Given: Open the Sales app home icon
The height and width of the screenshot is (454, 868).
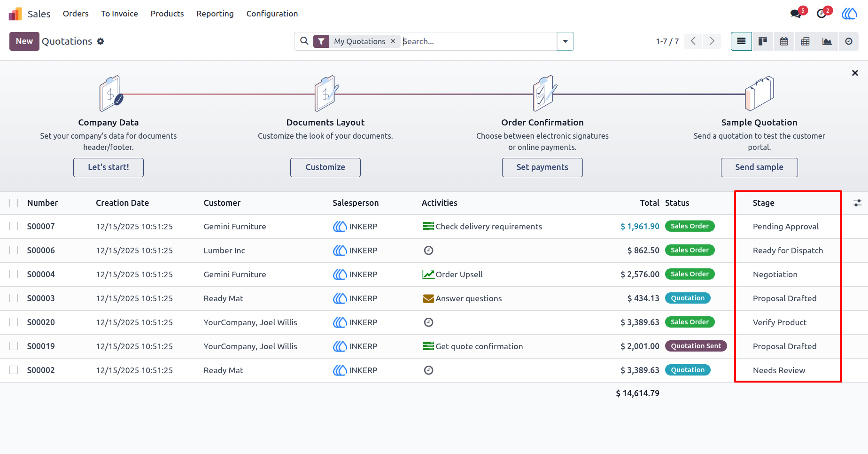Looking at the screenshot, I should pos(15,14).
